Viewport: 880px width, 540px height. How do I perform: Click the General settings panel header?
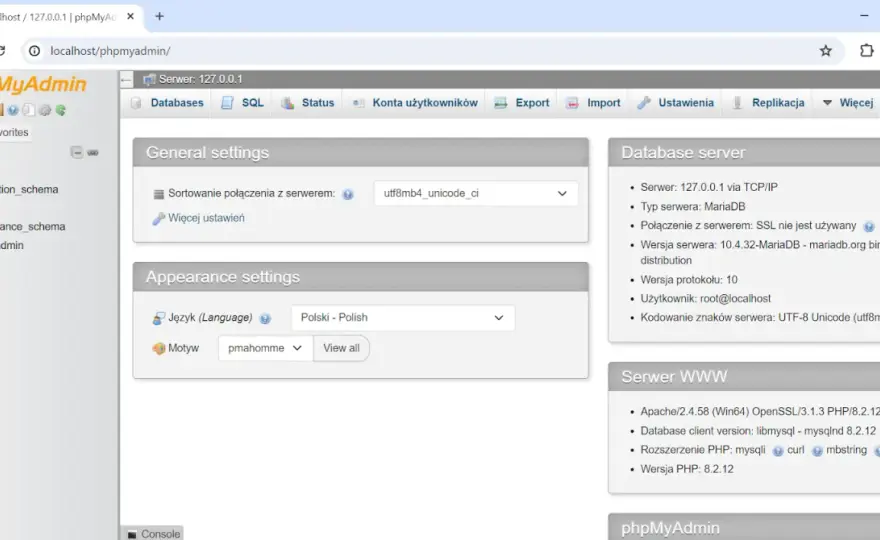[361, 153]
